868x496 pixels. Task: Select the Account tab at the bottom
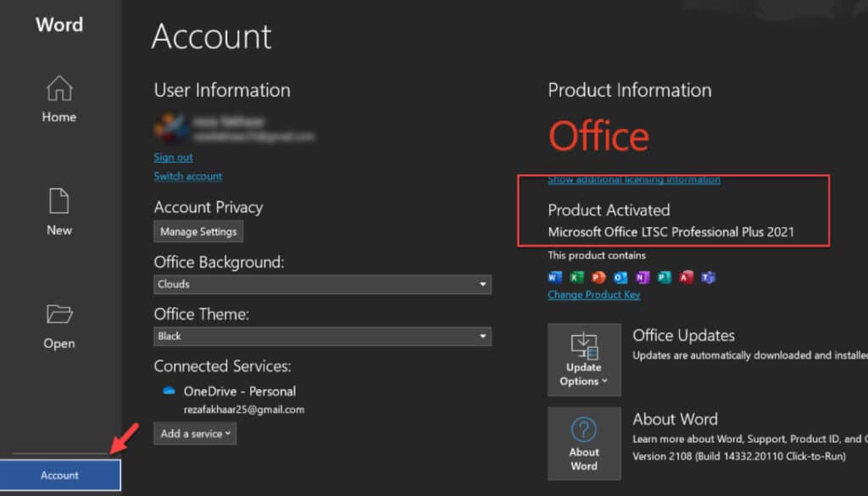(x=60, y=475)
